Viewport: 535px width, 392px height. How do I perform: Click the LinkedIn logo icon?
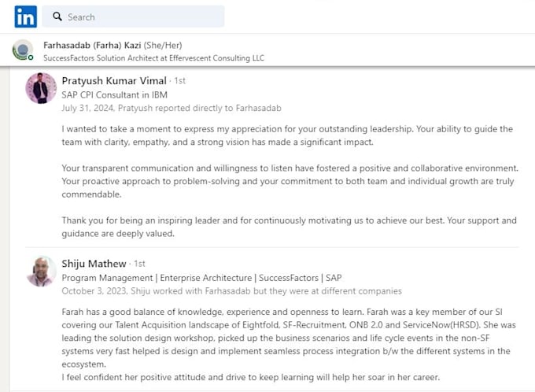[x=26, y=17]
